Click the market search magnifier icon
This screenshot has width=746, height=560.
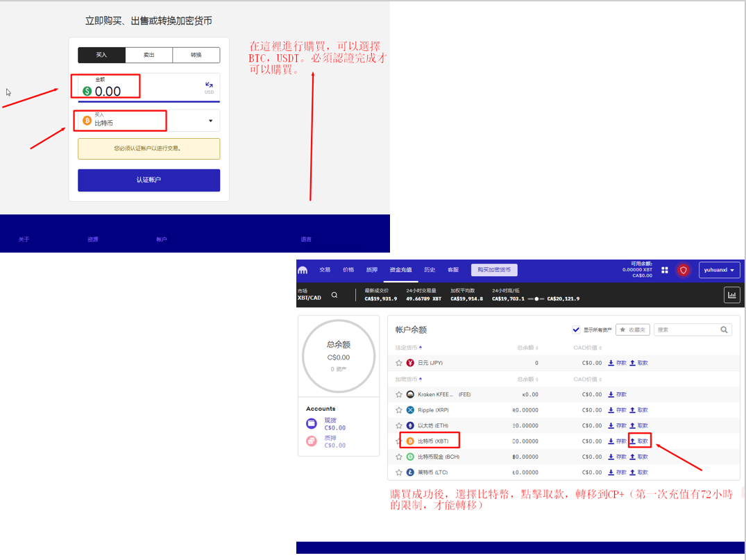(334, 295)
